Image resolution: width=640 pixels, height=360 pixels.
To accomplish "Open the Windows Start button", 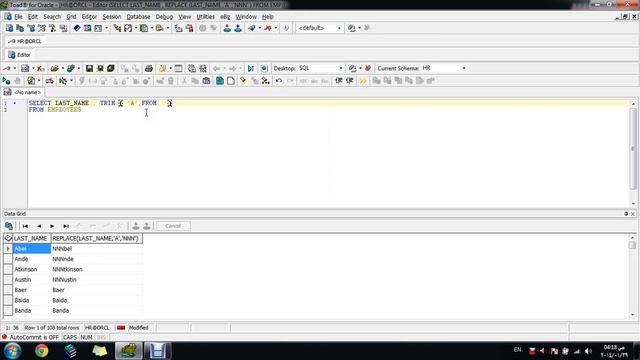I will pyautogui.click(x=13, y=351).
